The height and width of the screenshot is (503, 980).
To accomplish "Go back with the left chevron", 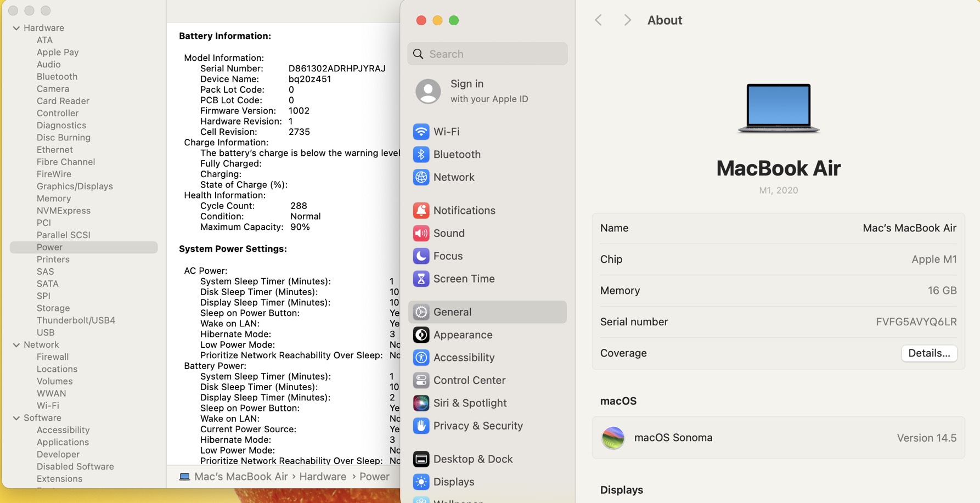I will point(599,20).
